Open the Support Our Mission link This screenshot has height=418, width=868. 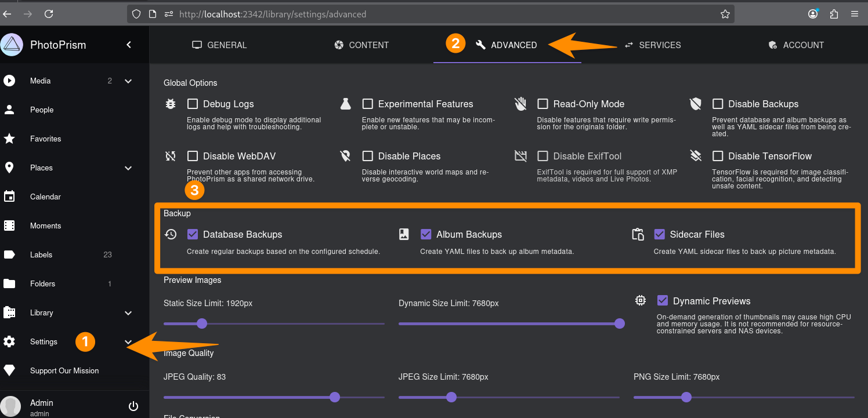(x=64, y=370)
